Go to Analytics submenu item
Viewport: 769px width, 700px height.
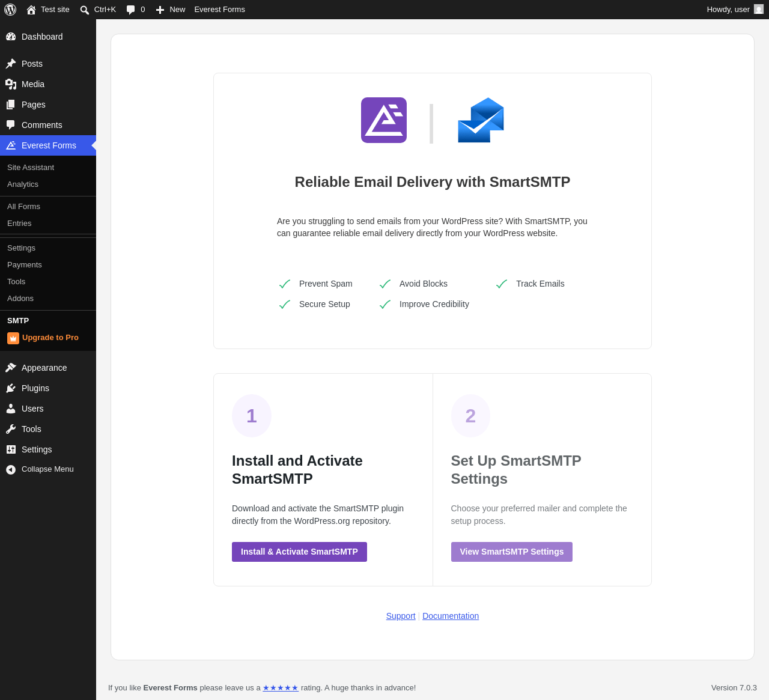23,184
